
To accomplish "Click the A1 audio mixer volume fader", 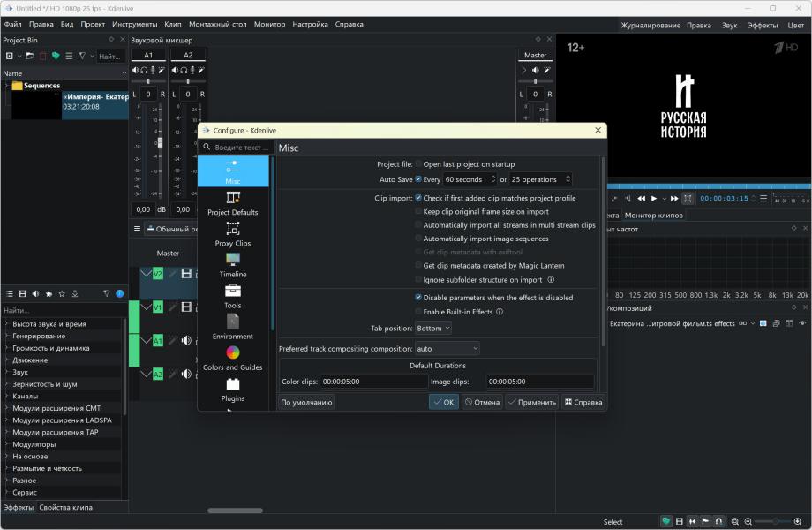I will coord(160,142).
